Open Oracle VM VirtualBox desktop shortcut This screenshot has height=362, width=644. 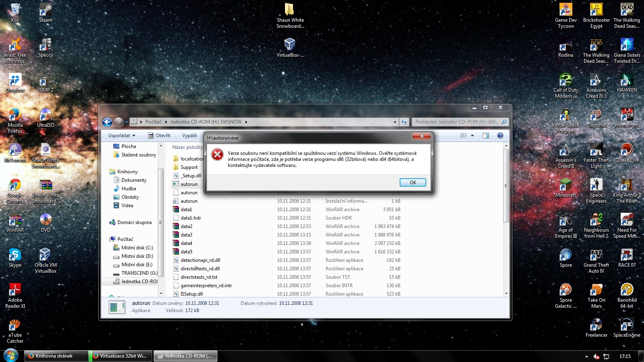[x=45, y=261]
